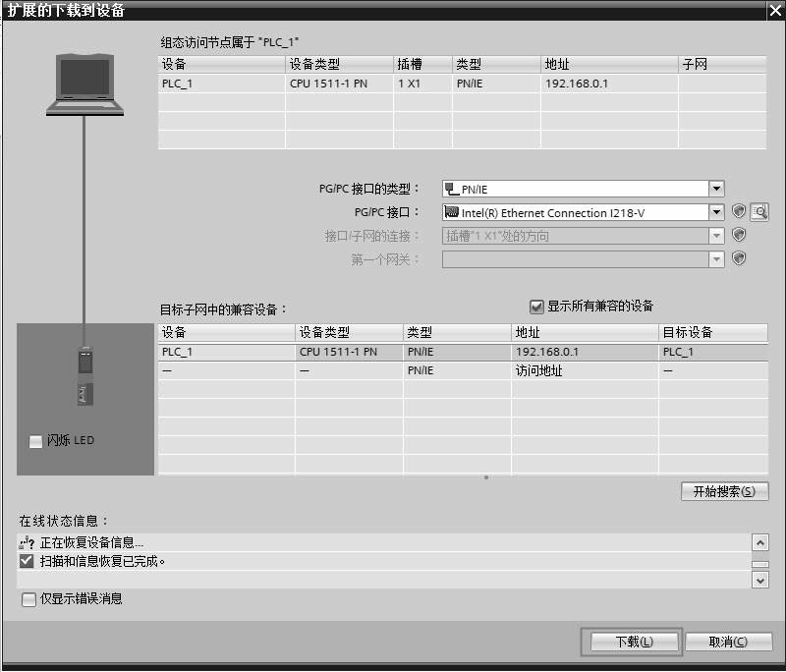The image size is (786, 672).
Task: Click 设备类型 header in compatible devices table
Action: pyautogui.click(x=349, y=332)
